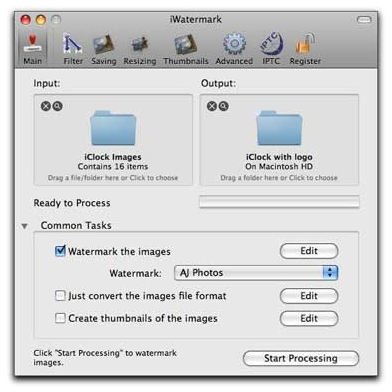Click the 'Contains 16 items' text
392x392 pixels.
coord(113,166)
